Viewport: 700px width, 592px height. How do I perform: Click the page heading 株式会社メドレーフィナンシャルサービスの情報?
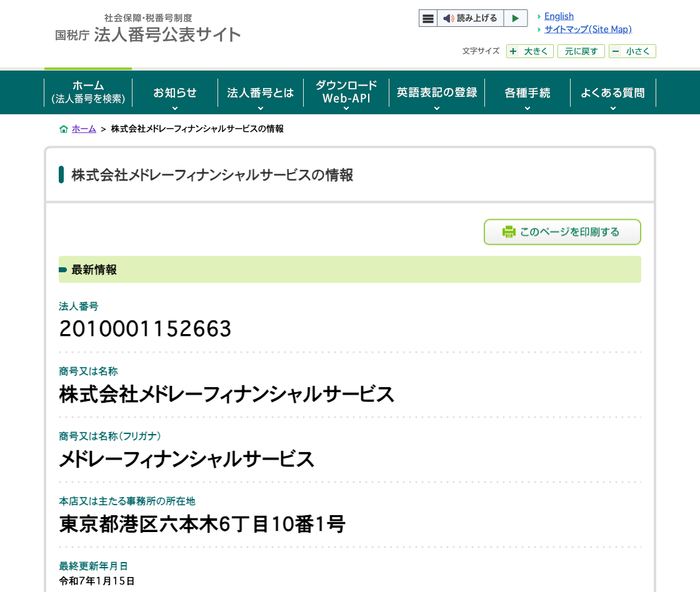coord(212,175)
